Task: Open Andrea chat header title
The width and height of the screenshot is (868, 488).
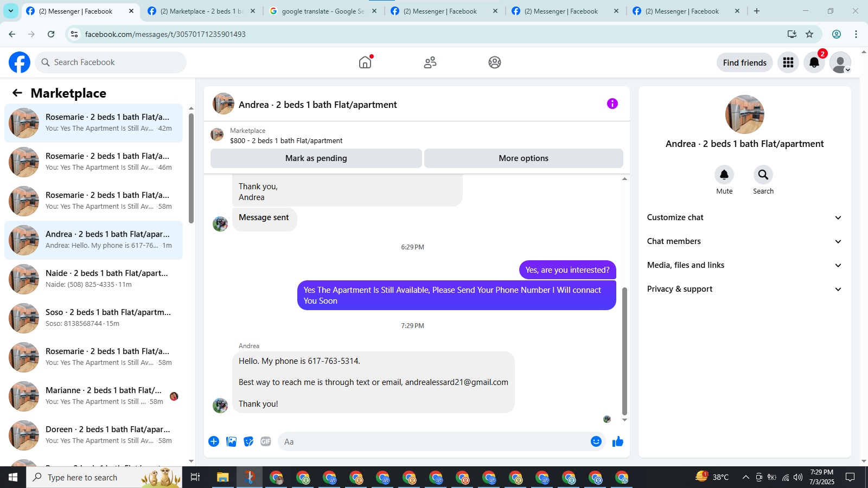Action: (318, 105)
